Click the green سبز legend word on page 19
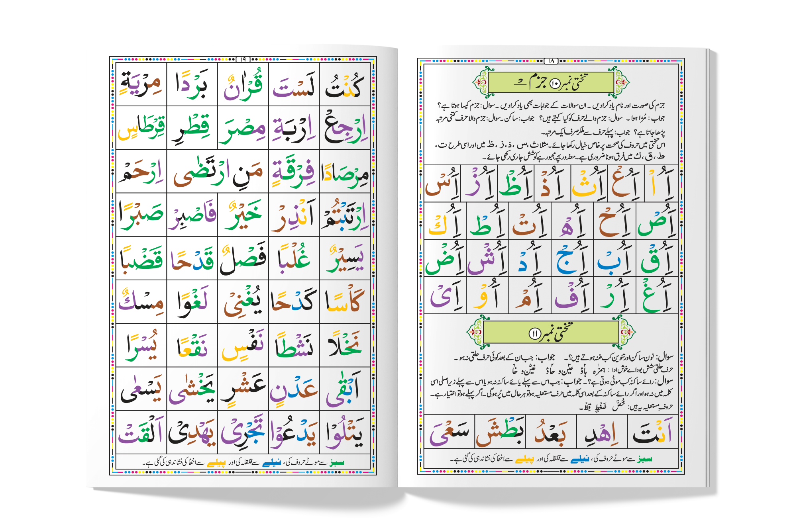 point(337,462)
